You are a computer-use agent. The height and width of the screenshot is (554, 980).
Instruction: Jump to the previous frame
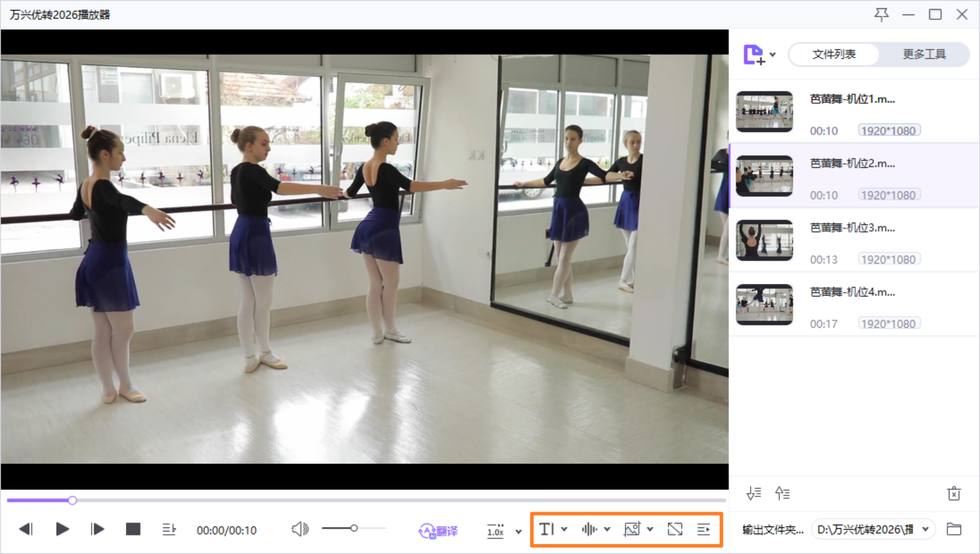point(26,529)
